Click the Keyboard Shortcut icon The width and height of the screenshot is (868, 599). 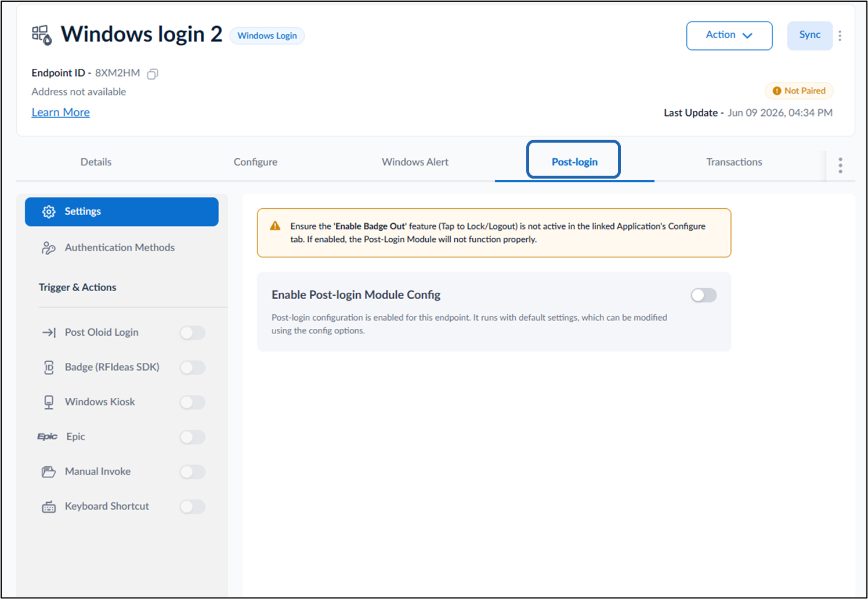49,507
